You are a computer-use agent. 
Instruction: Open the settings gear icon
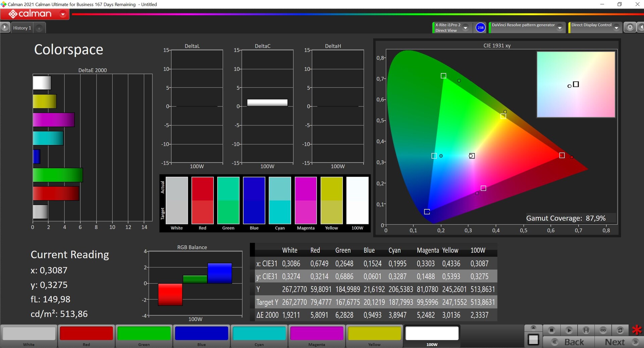[630, 27]
